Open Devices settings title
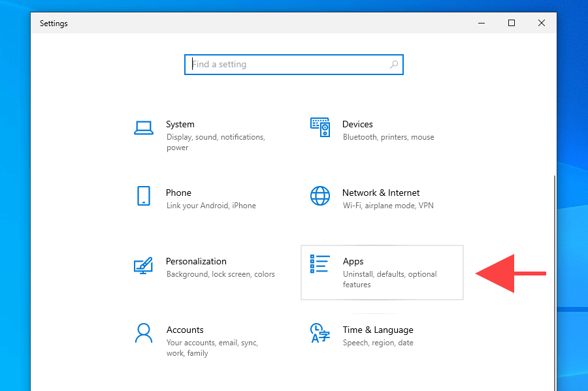This screenshot has width=588, height=391. pos(357,124)
